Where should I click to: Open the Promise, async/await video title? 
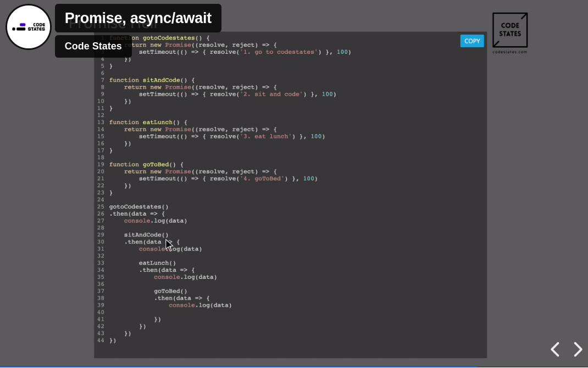click(138, 18)
